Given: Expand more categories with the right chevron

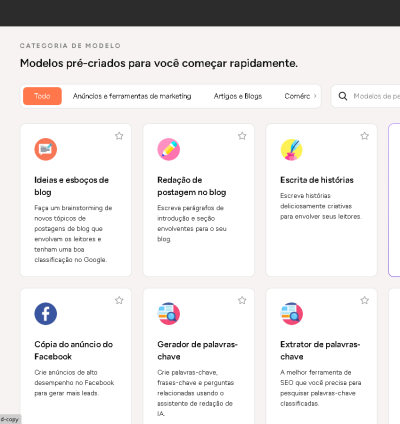Looking at the screenshot, I should pos(315,96).
